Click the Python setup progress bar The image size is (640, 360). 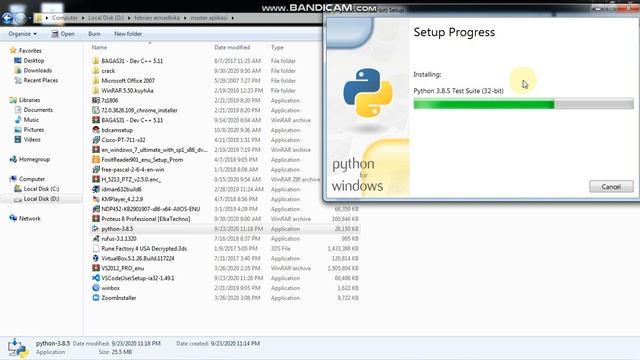[523, 104]
